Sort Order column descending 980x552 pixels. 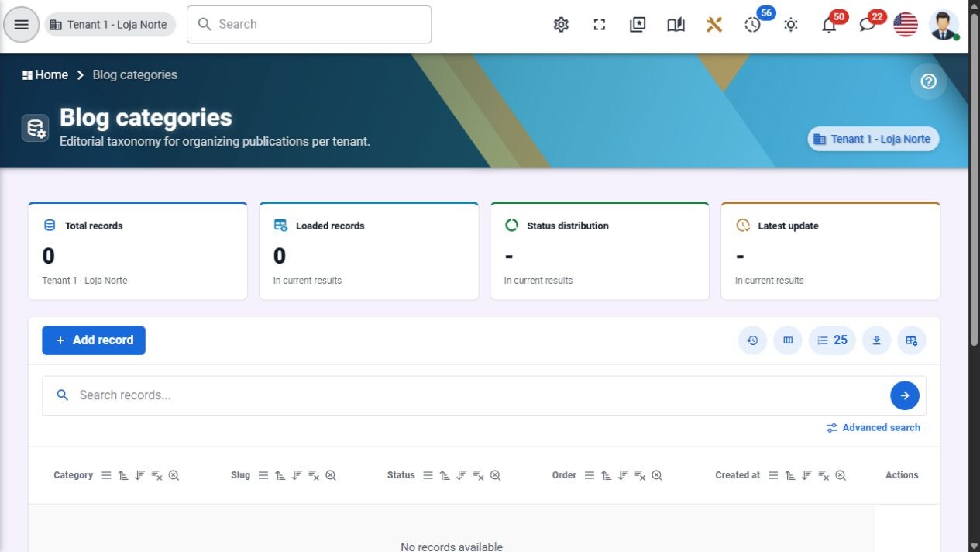[x=624, y=475]
